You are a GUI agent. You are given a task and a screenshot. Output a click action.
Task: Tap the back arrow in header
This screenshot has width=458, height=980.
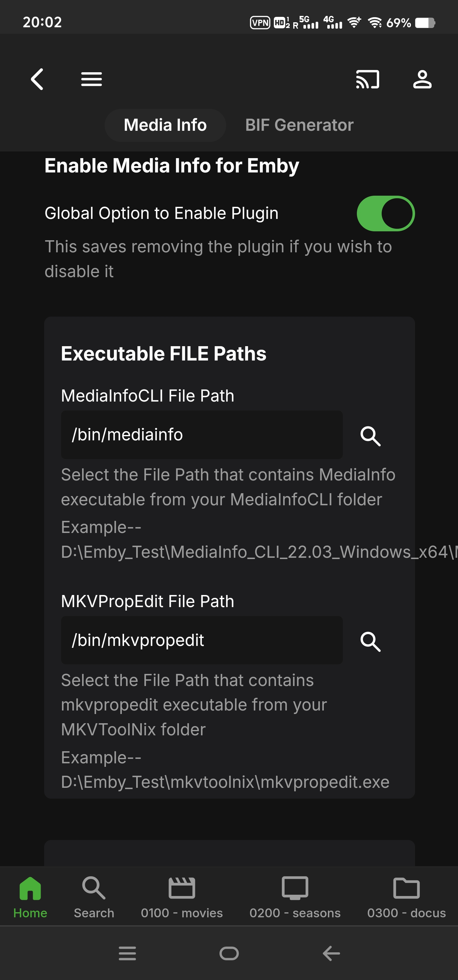[x=37, y=79]
